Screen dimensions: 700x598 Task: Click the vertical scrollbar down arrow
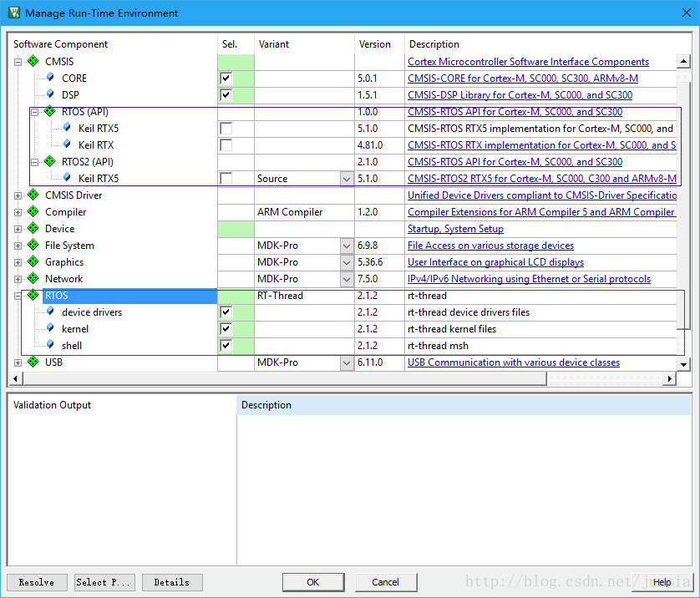tap(683, 365)
